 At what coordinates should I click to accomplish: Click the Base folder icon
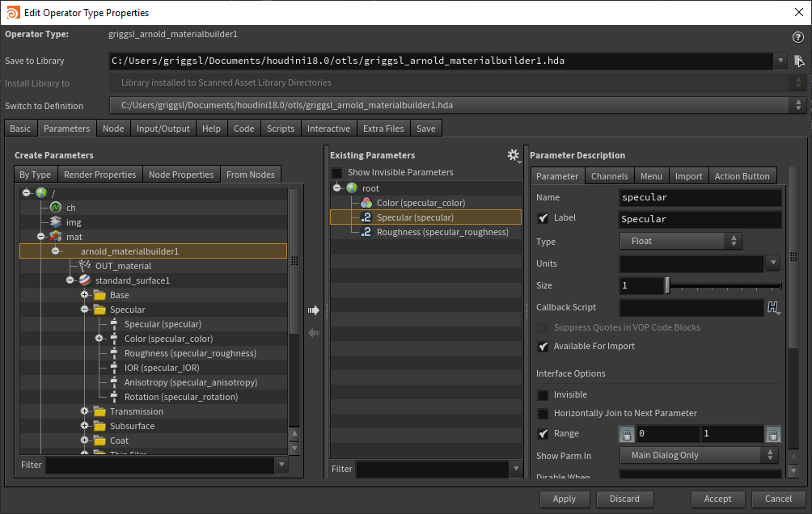click(x=99, y=295)
